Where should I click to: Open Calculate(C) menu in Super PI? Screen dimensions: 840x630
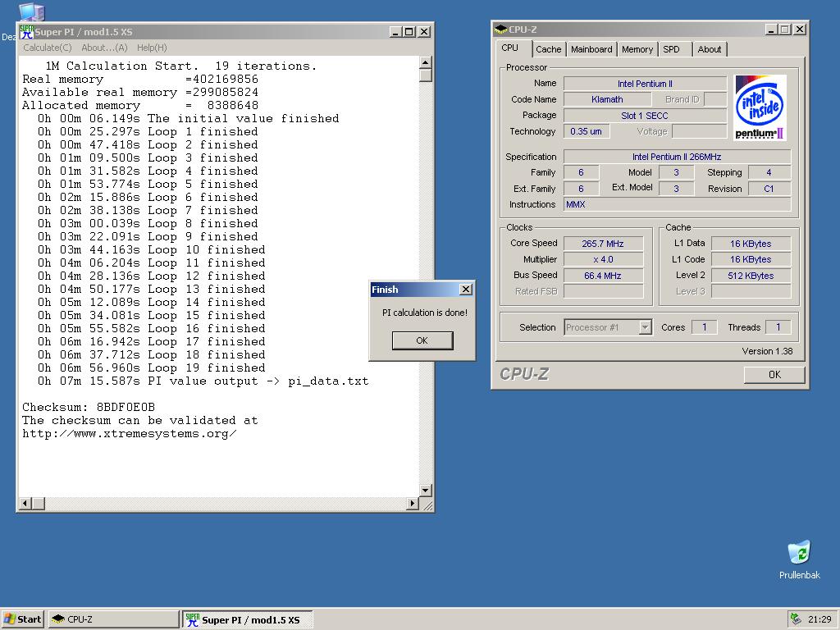(47, 48)
